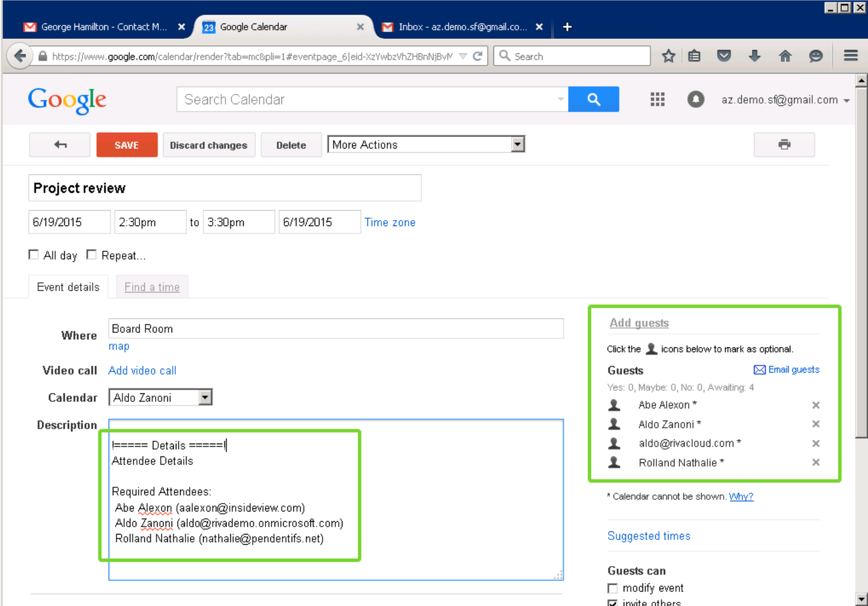Close the Inbox Gmail tab
The width and height of the screenshot is (868, 606).
pos(539,27)
